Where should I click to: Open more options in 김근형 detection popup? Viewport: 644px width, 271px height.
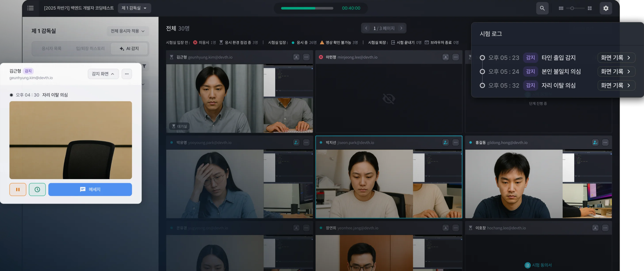pyautogui.click(x=127, y=74)
